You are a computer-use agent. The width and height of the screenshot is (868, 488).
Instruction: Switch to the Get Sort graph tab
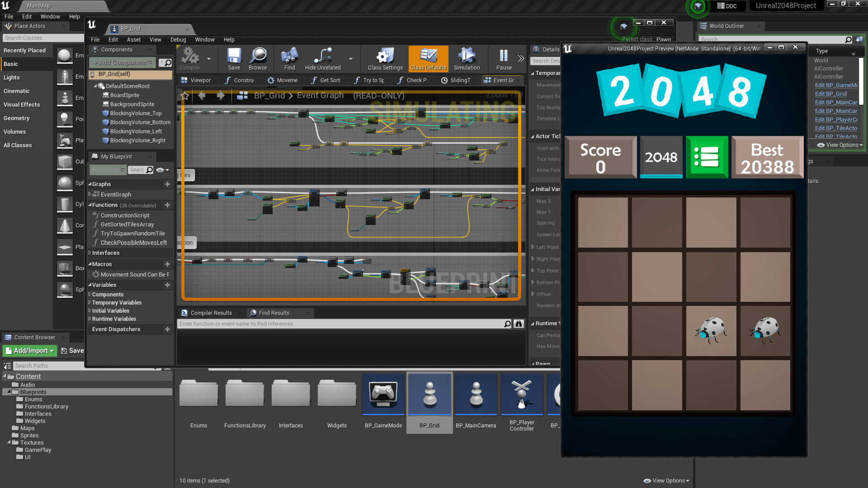click(326, 80)
